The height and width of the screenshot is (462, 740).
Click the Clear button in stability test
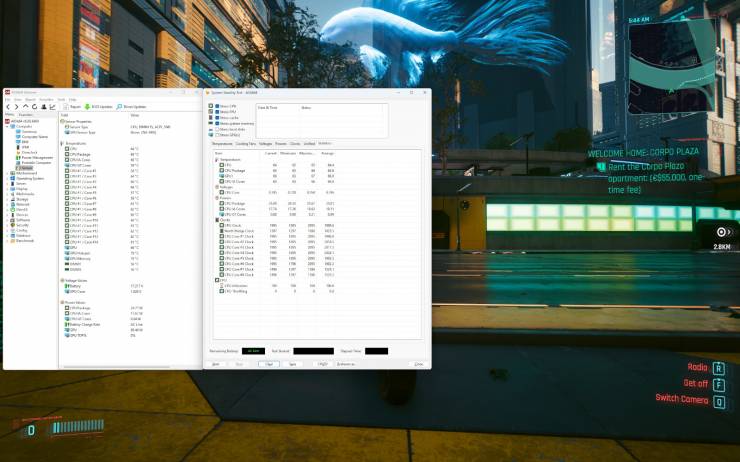click(269, 364)
